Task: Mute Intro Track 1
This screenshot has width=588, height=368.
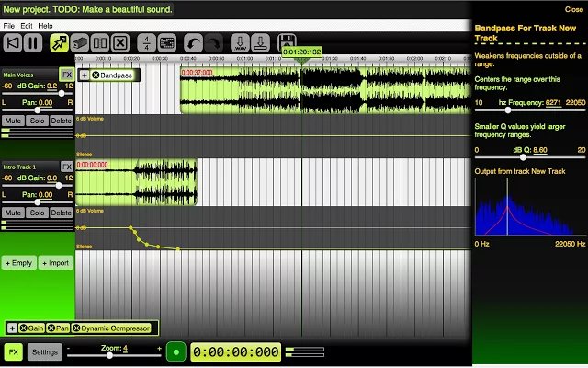Action: coord(13,213)
